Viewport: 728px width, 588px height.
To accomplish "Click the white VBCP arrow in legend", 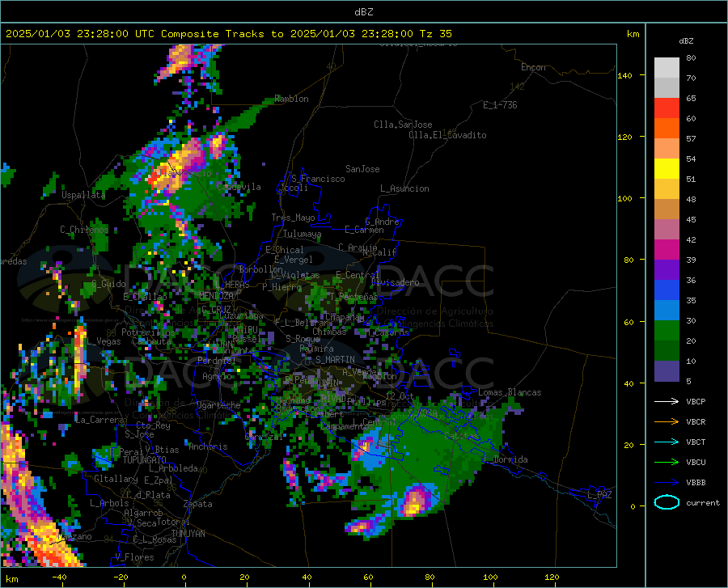I will 667,401.
